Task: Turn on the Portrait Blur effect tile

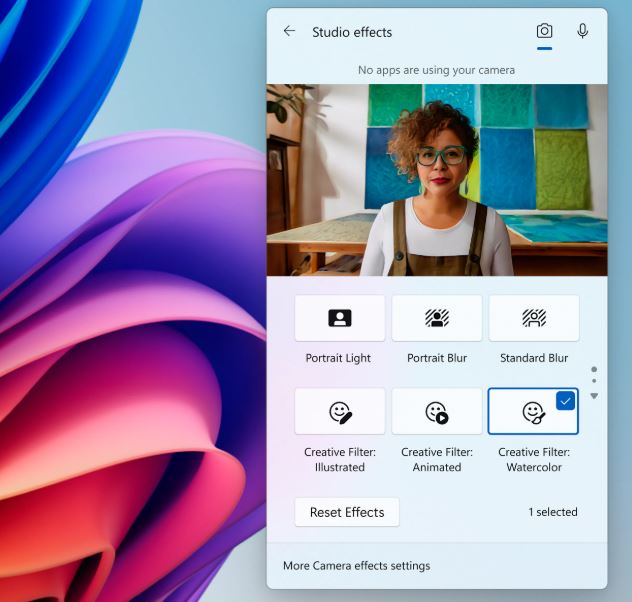Action: (x=437, y=318)
